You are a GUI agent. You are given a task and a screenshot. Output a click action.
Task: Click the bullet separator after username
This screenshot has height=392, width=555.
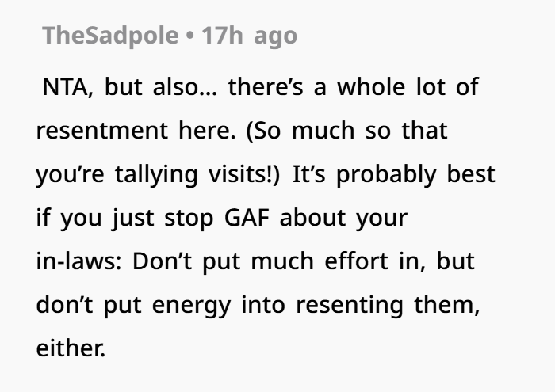pyautogui.click(x=190, y=36)
